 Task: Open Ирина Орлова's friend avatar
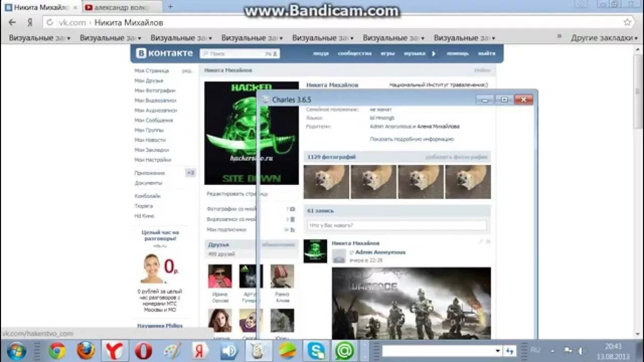point(220,276)
